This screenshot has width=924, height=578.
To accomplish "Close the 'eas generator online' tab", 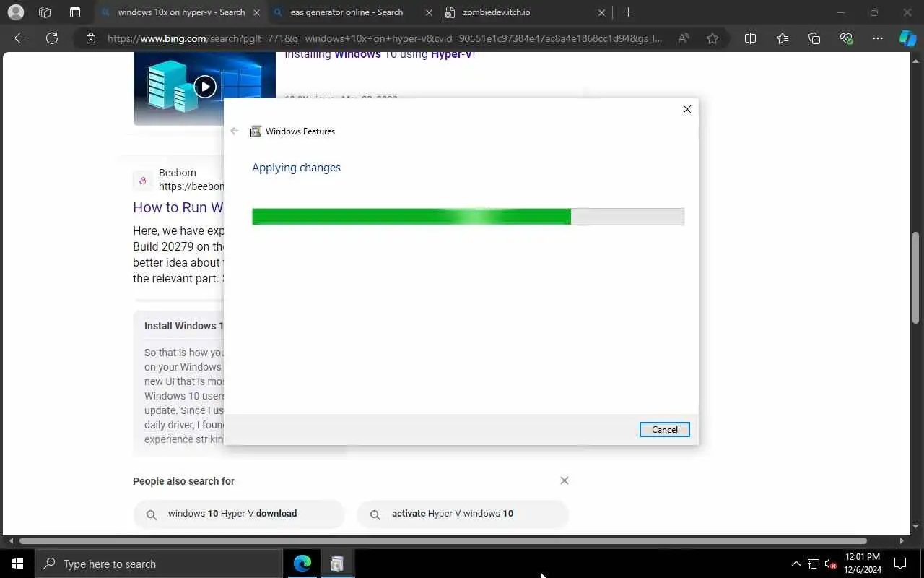I will (429, 12).
